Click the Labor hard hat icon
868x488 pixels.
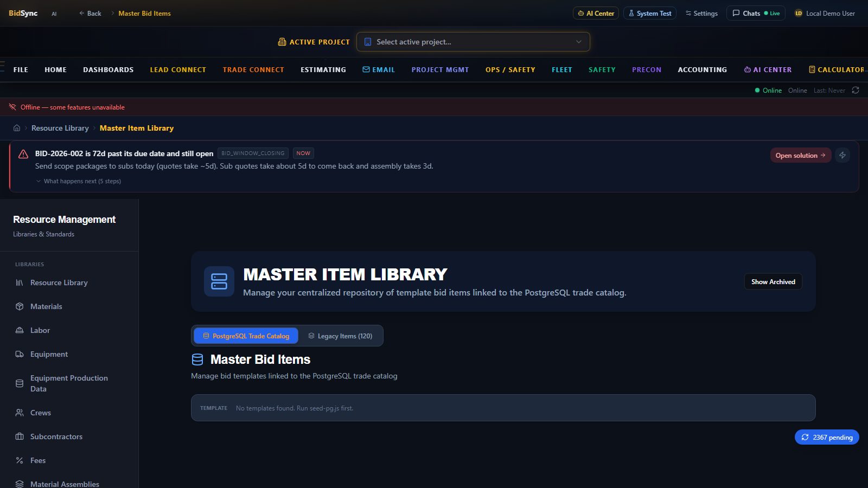point(20,330)
